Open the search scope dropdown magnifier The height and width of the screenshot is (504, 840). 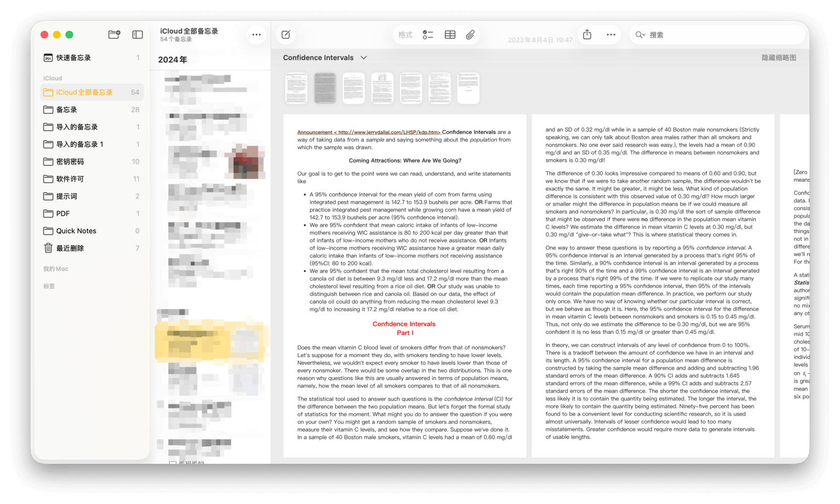coord(640,35)
